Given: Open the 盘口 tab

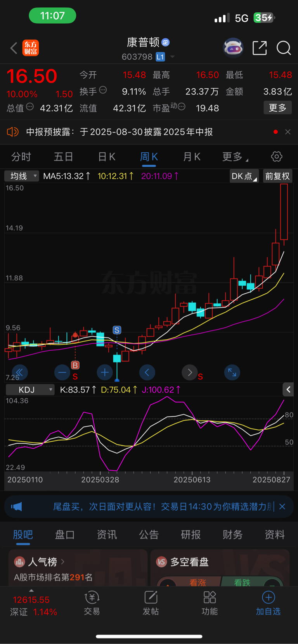Looking at the screenshot, I should pyautogui.click(x=65, y=535).
